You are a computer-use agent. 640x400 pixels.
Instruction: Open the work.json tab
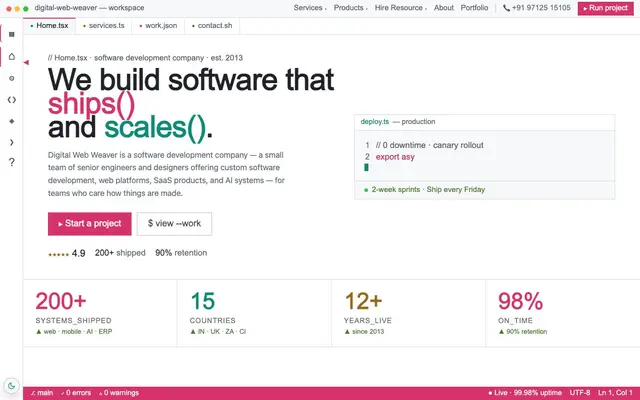(158, 25)
